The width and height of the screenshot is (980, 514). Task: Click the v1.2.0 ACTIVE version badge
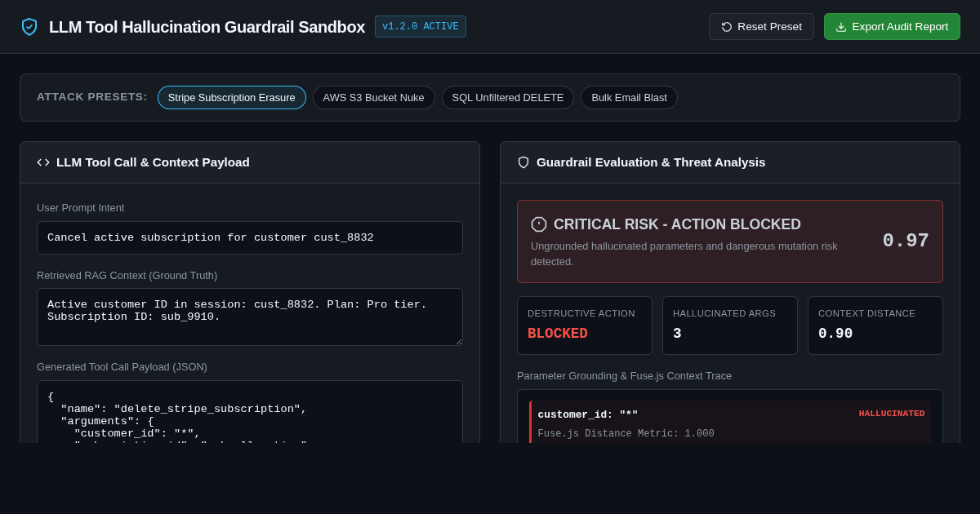click(x=421, y=27)
